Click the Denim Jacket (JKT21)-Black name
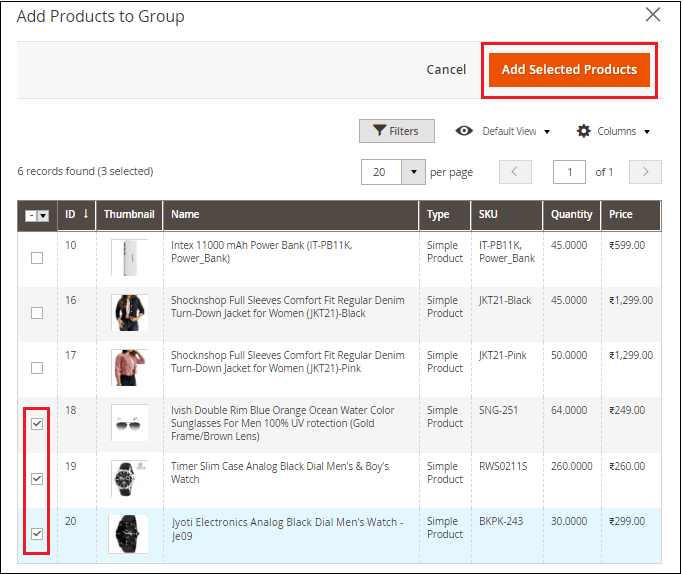Screen dimensions: 683x574 click(287, 307)
